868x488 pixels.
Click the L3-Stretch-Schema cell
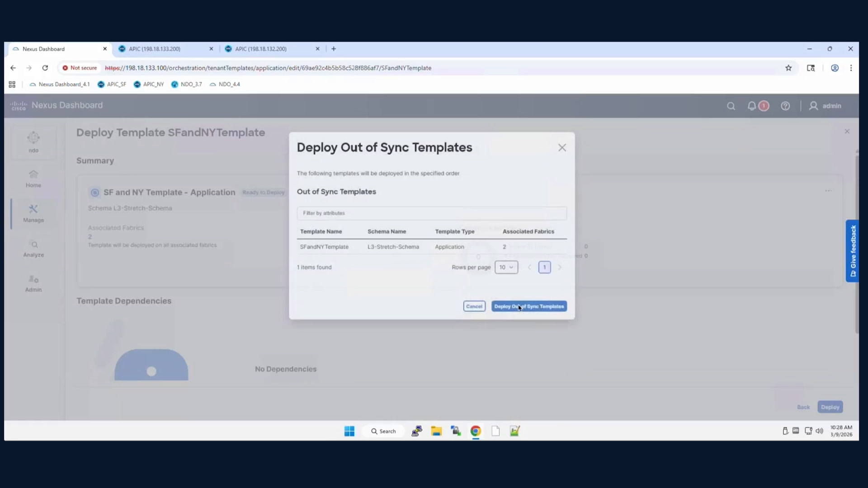click(x=393, y=247)
